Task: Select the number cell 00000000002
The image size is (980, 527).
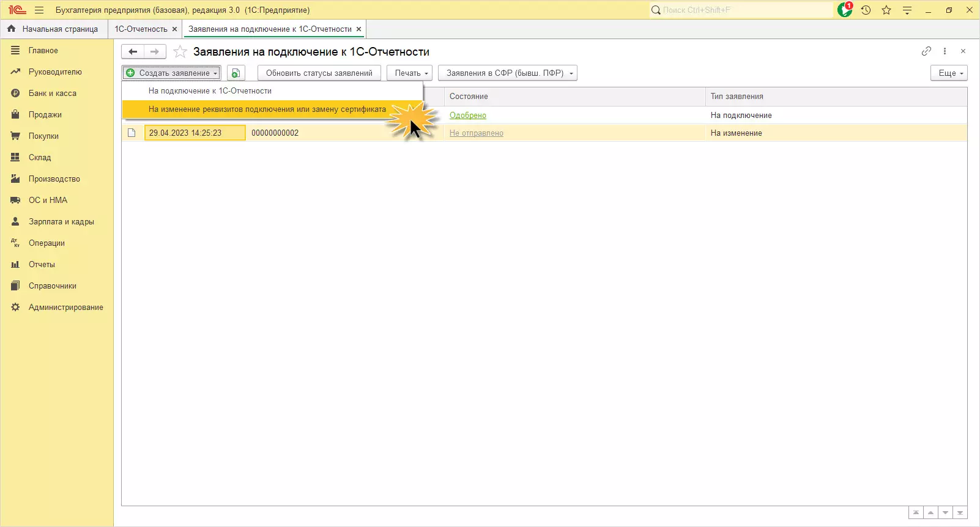Action: pos(275,133)
